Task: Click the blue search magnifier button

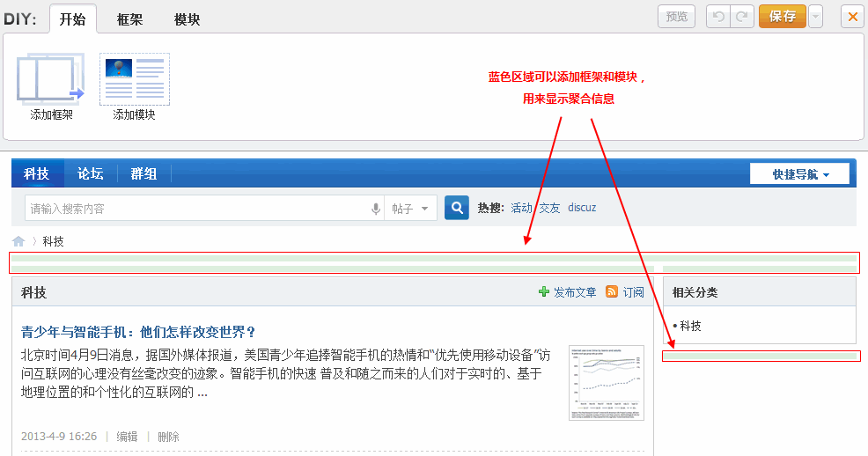Action: click(457, 208)
